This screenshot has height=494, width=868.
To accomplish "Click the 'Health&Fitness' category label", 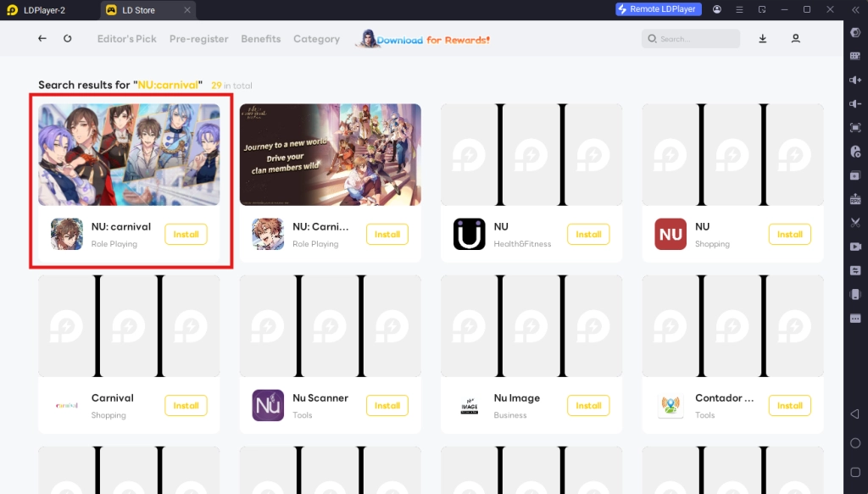I will [x=522, y=244].
